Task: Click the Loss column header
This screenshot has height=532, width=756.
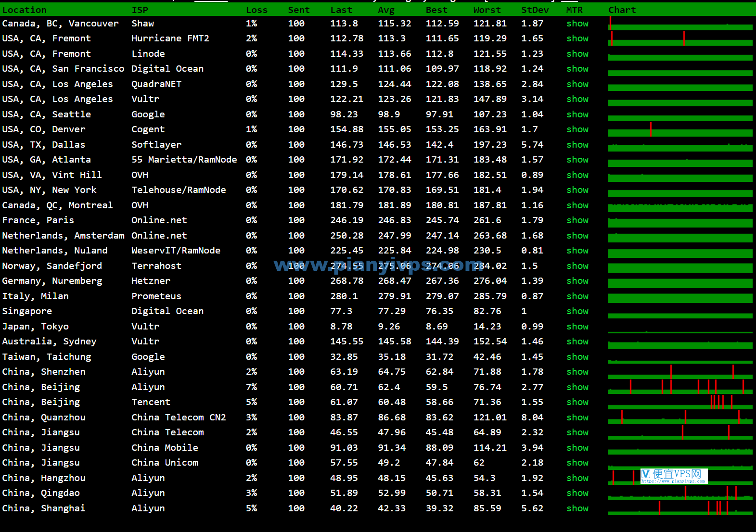Action: click(x=256, y=10)
